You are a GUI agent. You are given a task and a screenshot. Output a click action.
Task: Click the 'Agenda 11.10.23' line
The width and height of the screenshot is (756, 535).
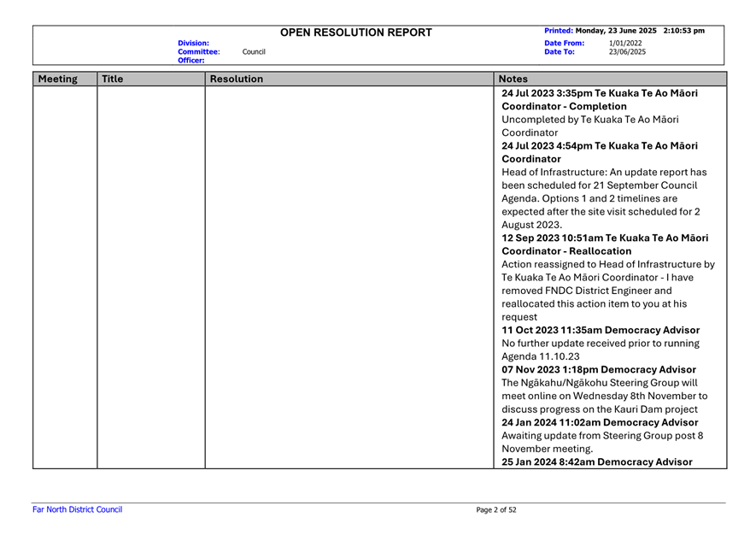(541, 356)
